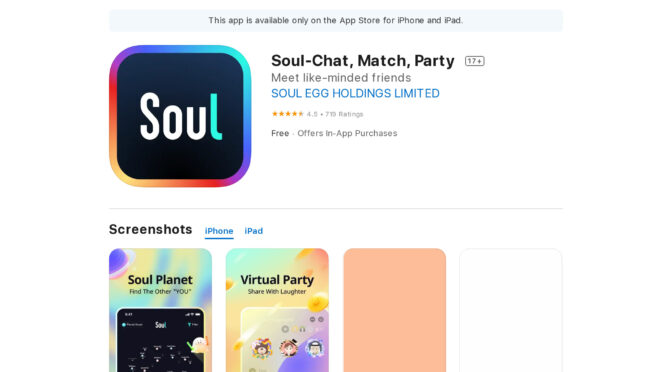The width and height of the screenshot is (672, 372).
Task: Click the planet graphic on Soul Planet screenshot
Action: pos(122,262)
